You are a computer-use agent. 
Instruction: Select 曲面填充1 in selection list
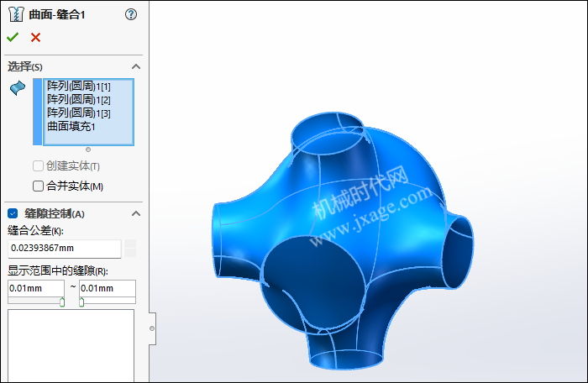[71, 127]
